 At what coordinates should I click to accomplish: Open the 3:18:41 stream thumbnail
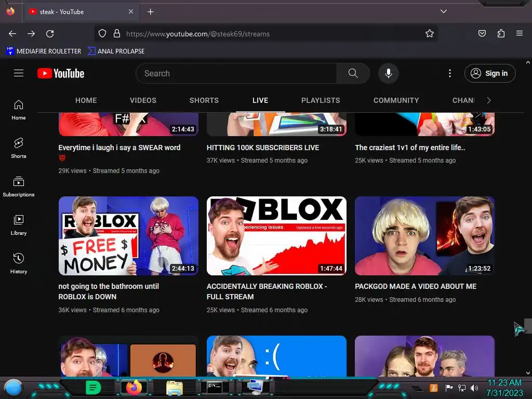[x=276, y=124]
